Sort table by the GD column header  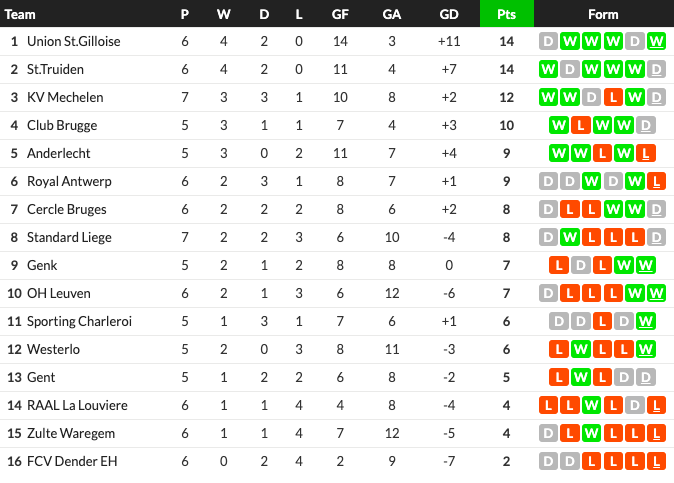449,14
